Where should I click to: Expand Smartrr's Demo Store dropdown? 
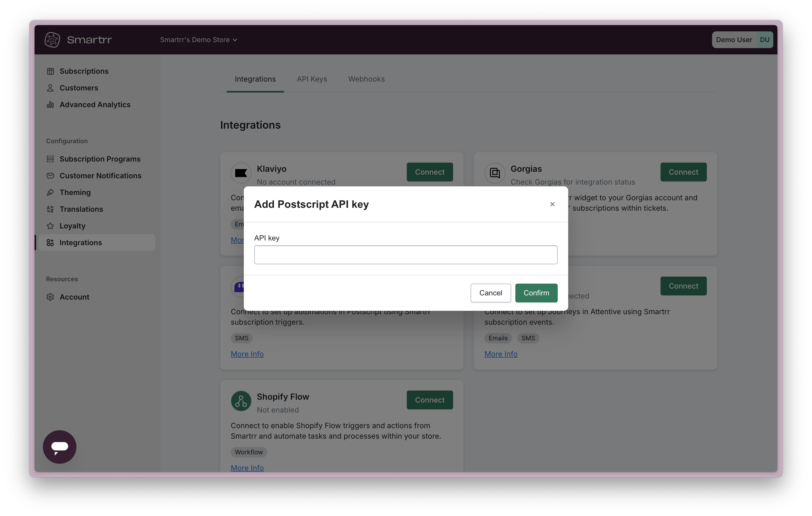[199, 40]
